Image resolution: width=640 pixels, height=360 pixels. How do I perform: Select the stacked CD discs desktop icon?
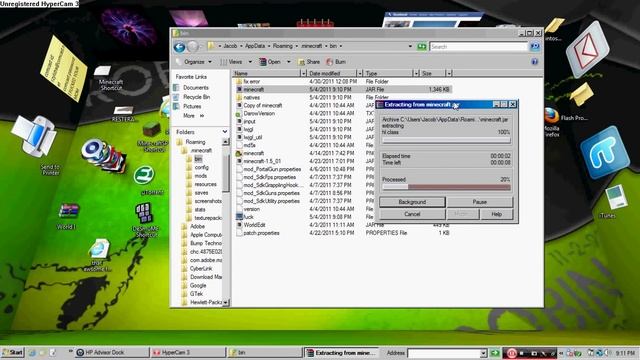point(103,155)
